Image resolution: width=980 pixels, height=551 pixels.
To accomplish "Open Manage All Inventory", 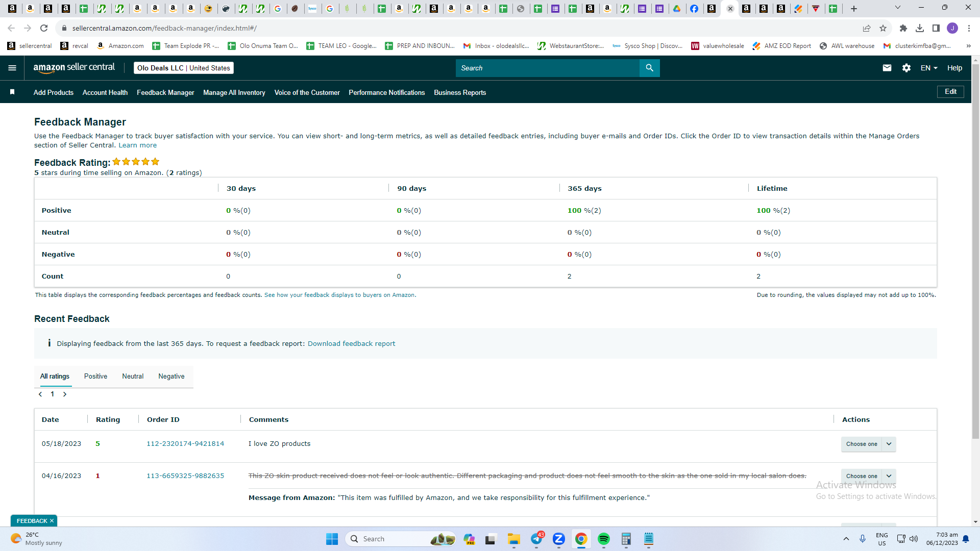I will point(234,92).
